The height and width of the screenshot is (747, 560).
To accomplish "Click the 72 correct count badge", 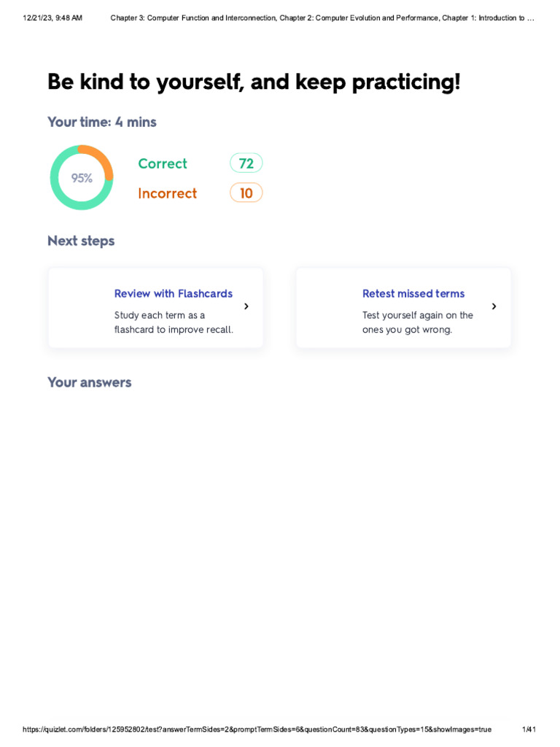I will pyautogui.click(x=246, y=163).
